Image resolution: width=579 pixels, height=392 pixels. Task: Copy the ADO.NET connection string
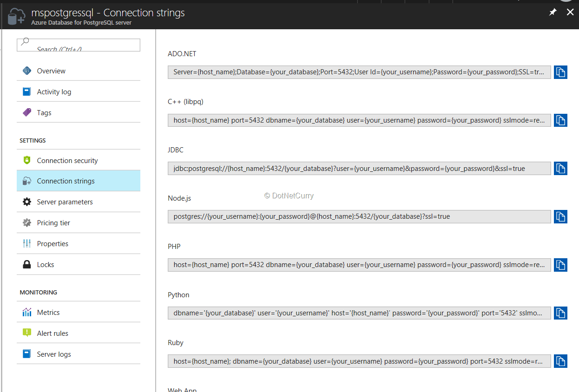560,72
